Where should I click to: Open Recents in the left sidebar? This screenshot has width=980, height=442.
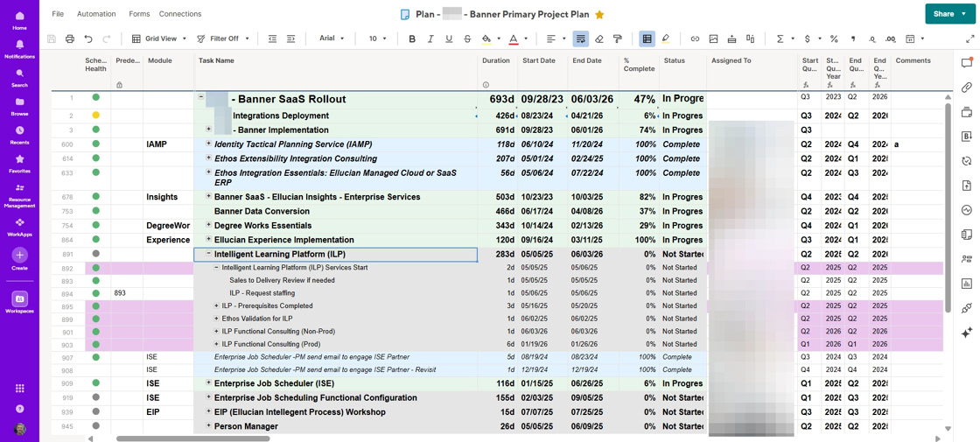pos(19,135)
